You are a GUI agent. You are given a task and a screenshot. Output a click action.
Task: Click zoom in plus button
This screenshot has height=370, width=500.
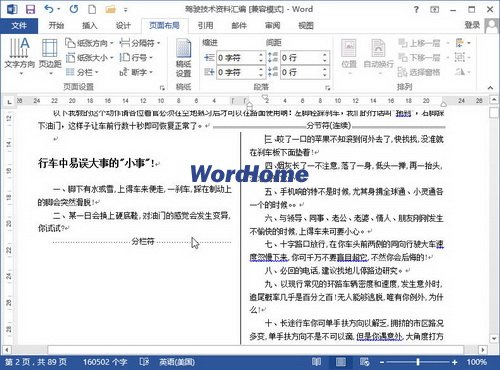[455, 362]
